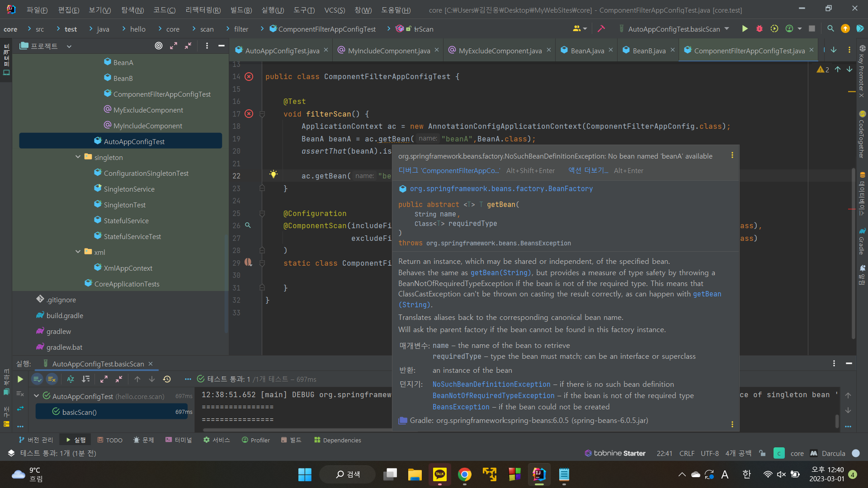Screen dimensions: 868x488
Task: Sort test results alphabetically icon
Action: pos(71,379)
